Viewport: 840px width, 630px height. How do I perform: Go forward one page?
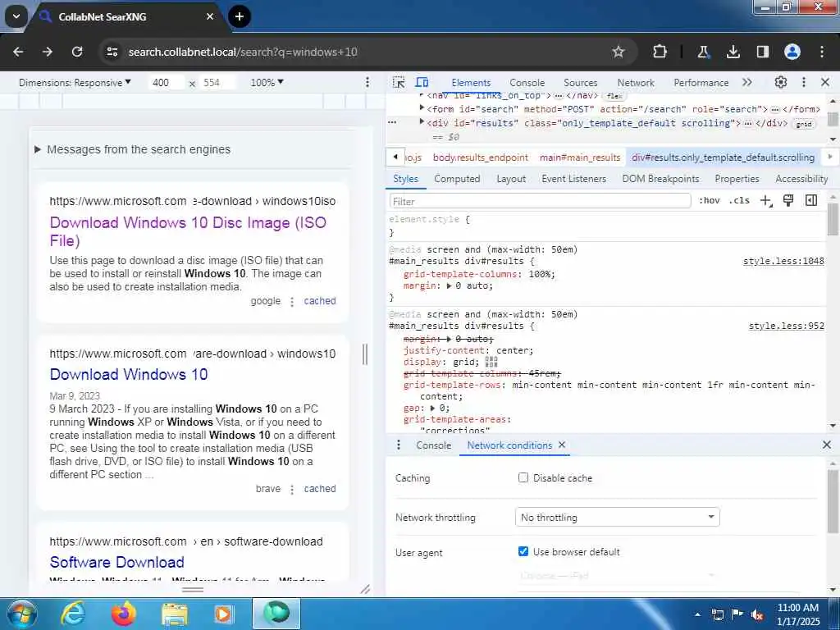48,52
